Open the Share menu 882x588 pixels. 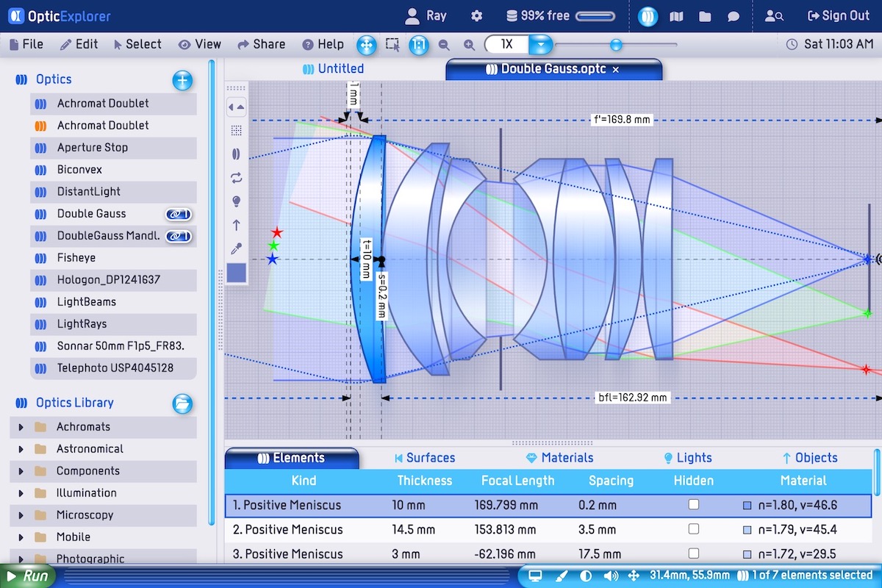(x=261, y=44)
